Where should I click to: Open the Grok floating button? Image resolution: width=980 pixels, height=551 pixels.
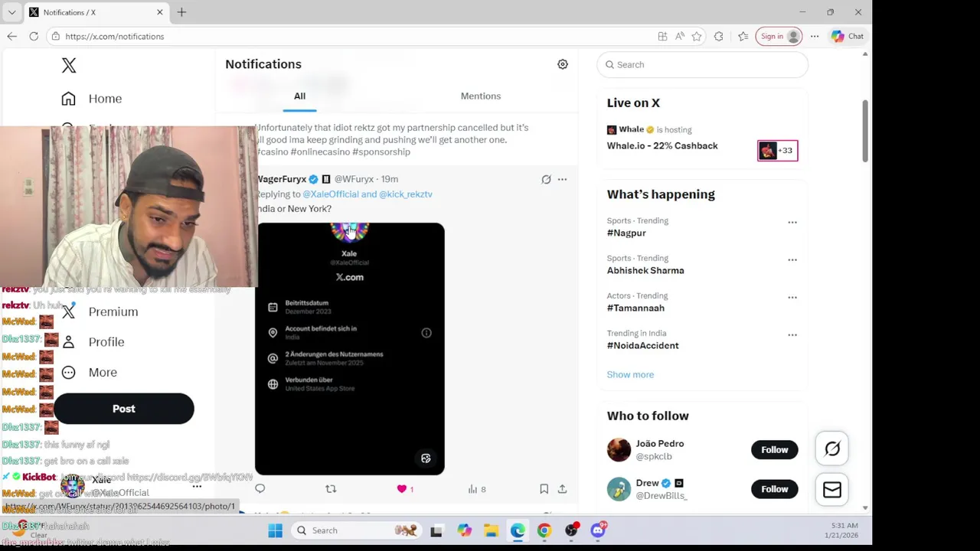[x=832, y=449]
